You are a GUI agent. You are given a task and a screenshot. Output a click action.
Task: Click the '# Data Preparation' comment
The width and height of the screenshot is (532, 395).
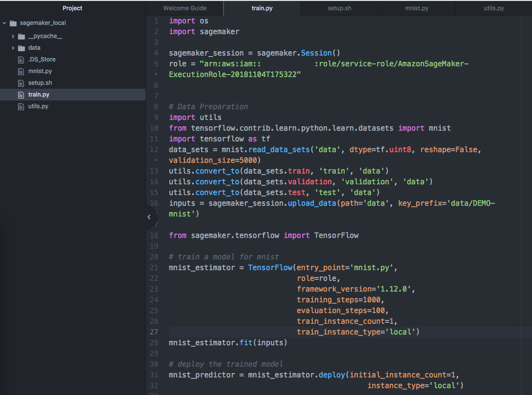208,107
